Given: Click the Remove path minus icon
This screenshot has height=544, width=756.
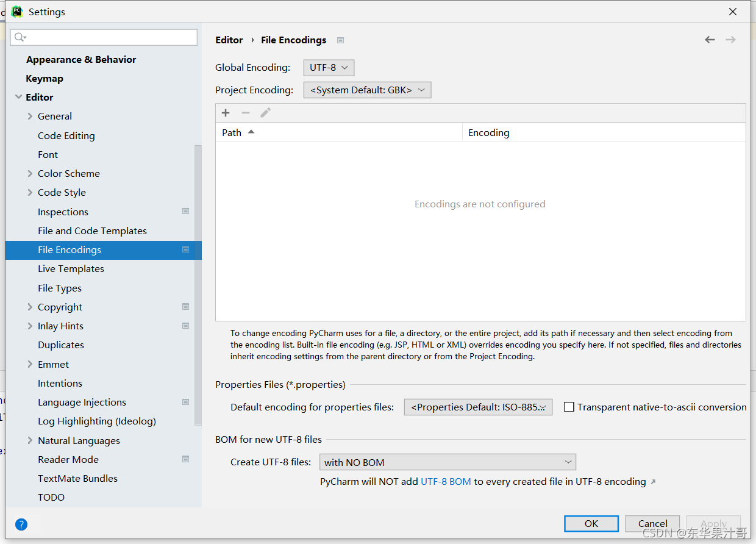Looking at the screenshot, I should 246,113.
